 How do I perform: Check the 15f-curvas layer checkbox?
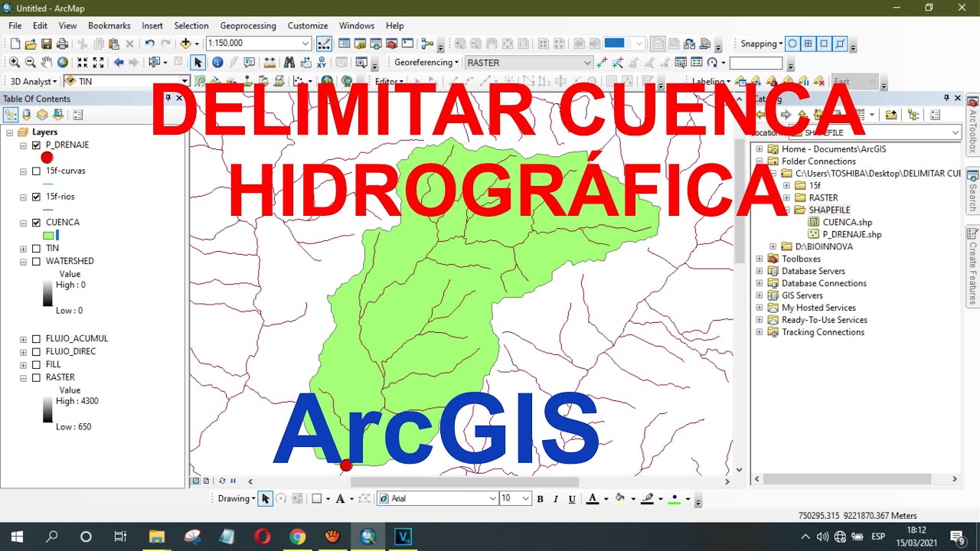(x=36, y=171)
